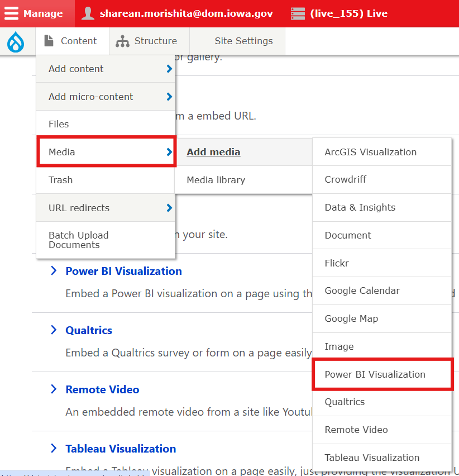The width and height of the screenshot is (459, 476).
Task: Click the Content page icon
Action: 49,41
